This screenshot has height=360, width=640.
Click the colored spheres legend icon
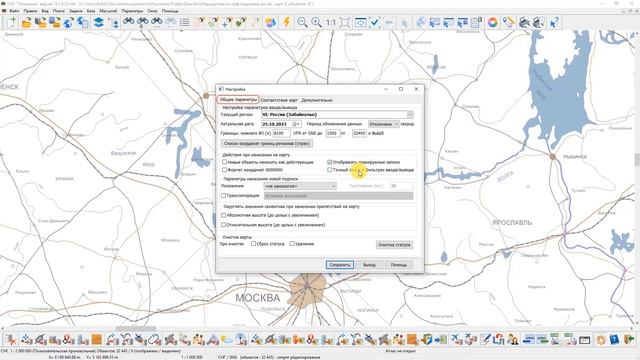click(271, 22)
